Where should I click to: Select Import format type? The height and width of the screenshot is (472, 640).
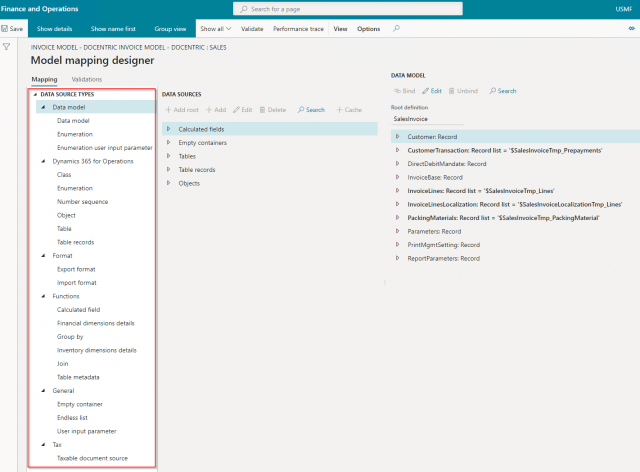[x=77, y=283]
